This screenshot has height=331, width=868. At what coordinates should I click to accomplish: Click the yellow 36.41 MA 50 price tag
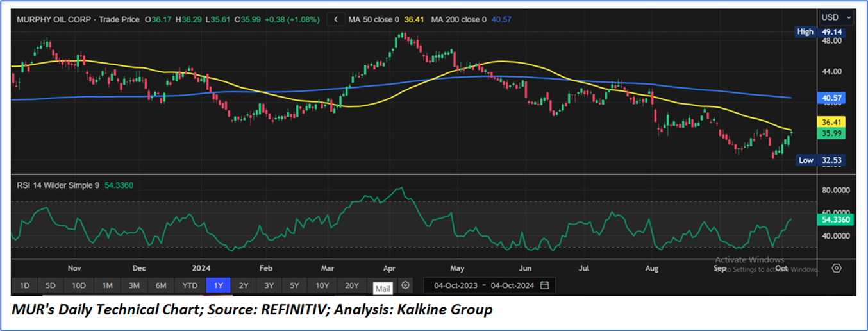(832, 121)
